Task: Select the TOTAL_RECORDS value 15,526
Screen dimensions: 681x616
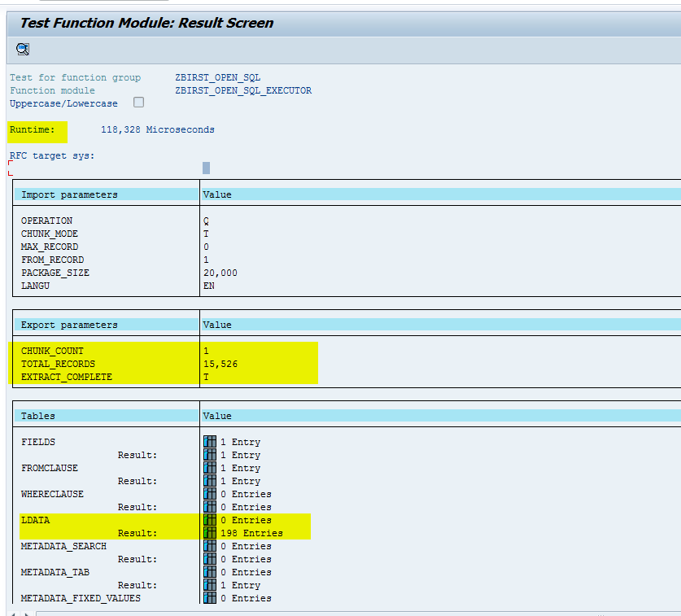Action: pyautogui.click(x=220, y=364)
